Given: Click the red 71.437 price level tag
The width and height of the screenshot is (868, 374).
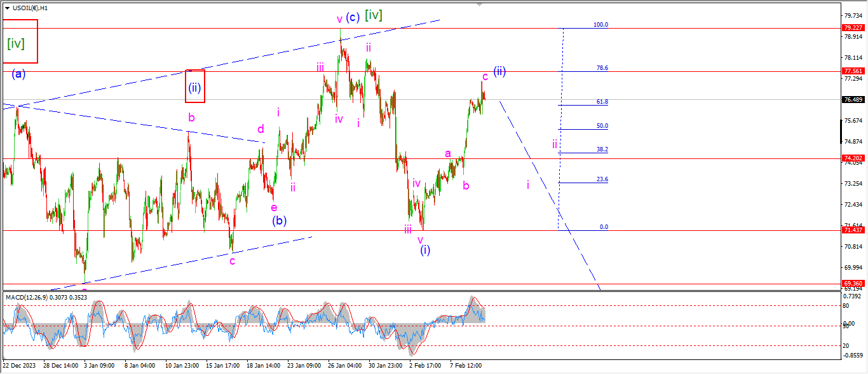Looking at the screenshot, I should click(x=852, y=230).
